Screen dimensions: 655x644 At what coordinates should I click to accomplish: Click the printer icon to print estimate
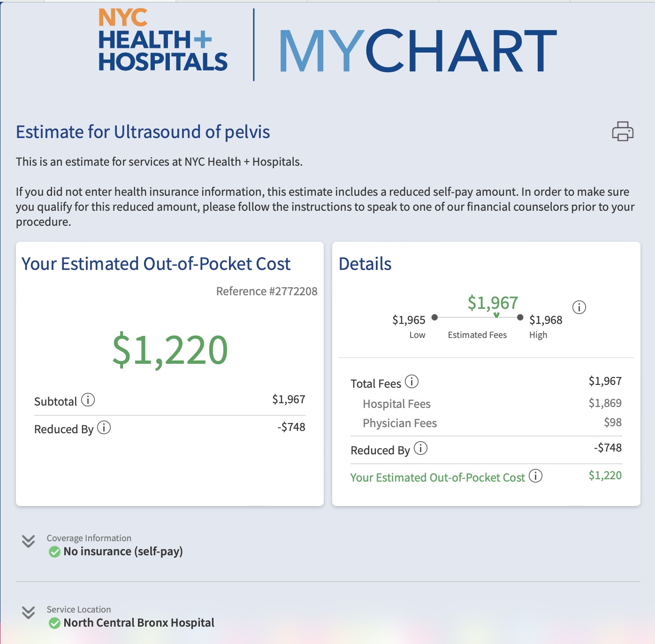point(623,131)
